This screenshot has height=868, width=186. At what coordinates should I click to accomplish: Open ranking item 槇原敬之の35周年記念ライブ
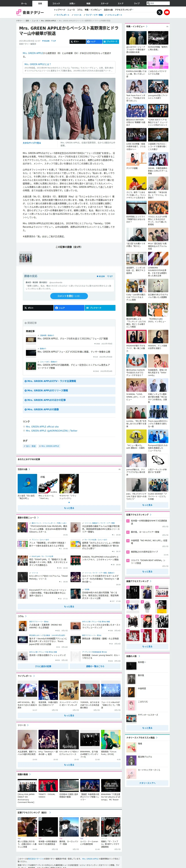click(144, 552)
